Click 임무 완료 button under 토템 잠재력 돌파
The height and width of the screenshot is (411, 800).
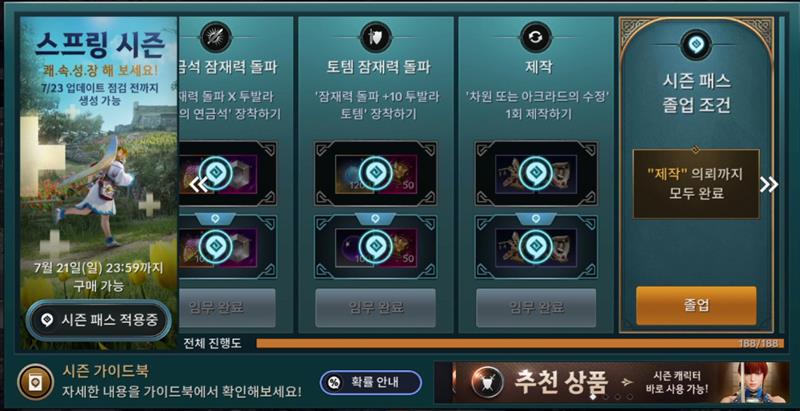pos(376,308)
